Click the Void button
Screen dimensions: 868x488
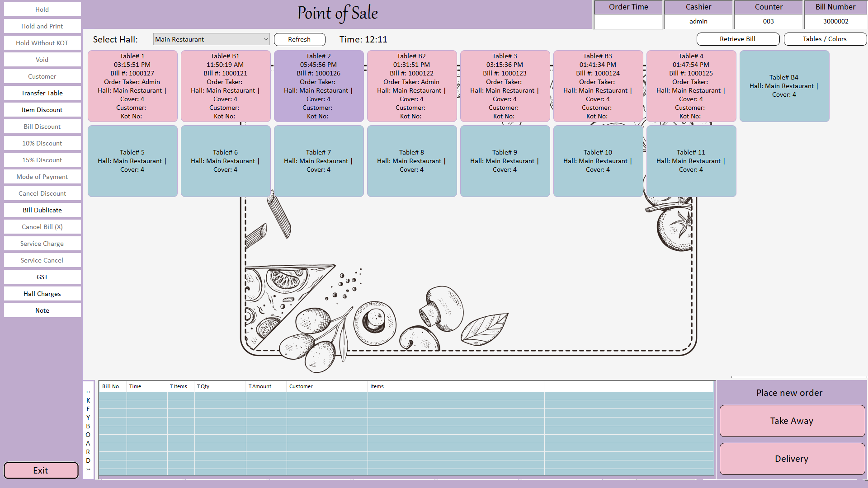click(x=42, y=60)
